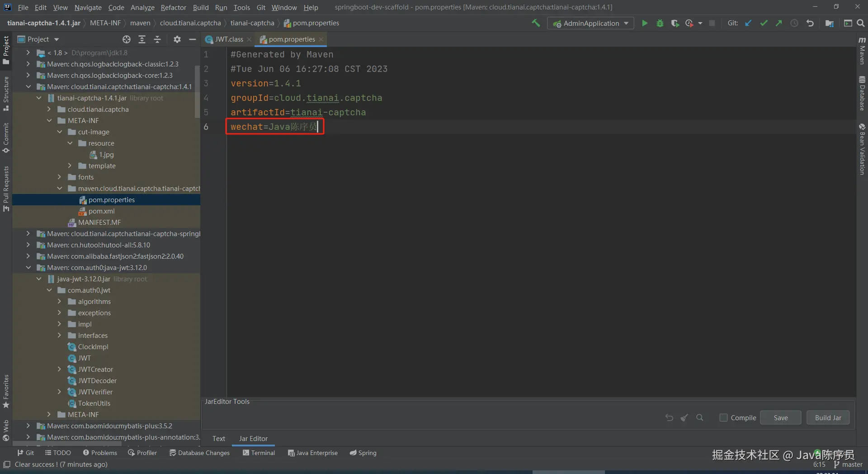
Task: Open the Pull Requests tool window
Action: click(6, 189)
